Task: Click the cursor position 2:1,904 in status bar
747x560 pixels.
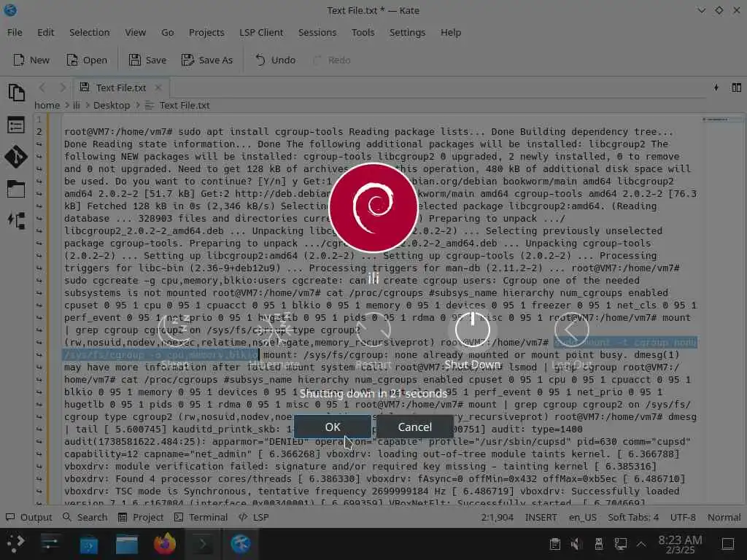Action: (497, 517)
